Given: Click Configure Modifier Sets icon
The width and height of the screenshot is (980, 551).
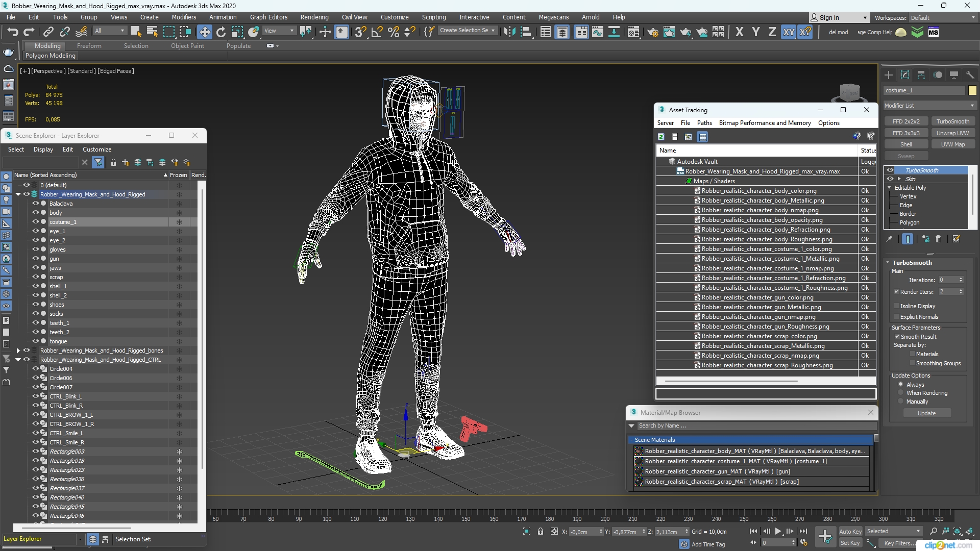Looking at the screenshot, I should (x=956, y=239).
